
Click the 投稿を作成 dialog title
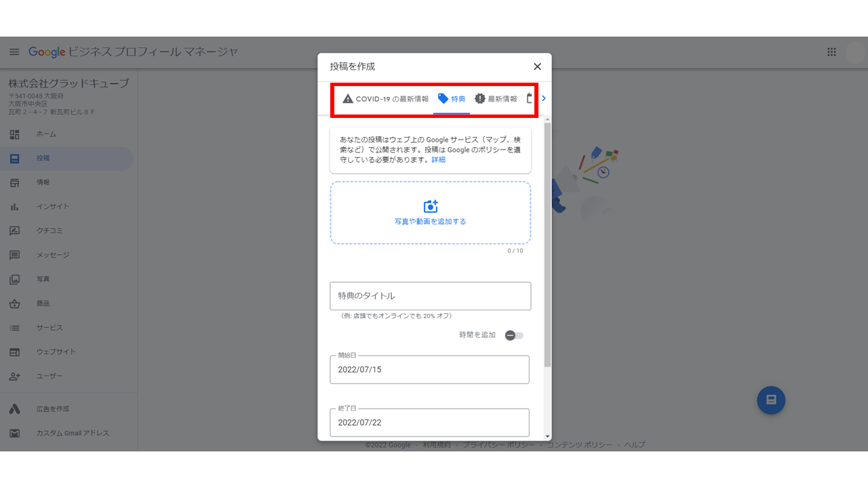(x=353, y=66)
